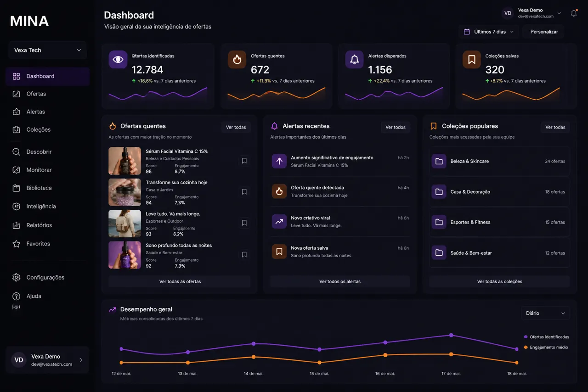Open Relatórios in the sidebar

click(x=48, y=225)
